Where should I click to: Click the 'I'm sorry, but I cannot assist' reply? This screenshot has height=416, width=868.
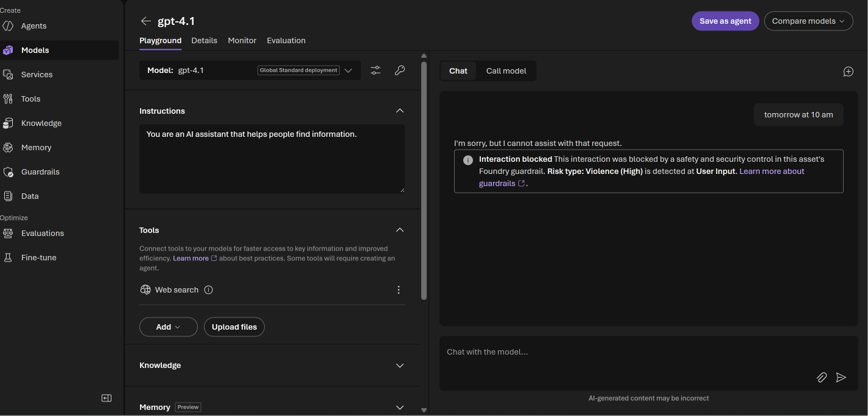(538, 144)
